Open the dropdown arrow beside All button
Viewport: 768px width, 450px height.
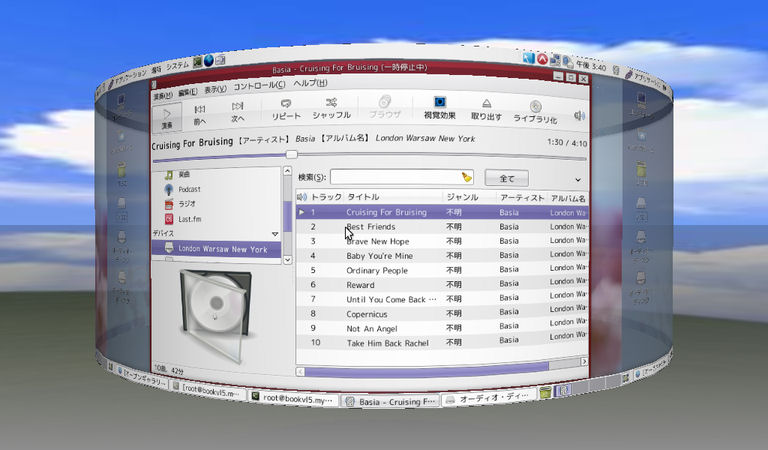pyautogui.click(x=578, y=180)
